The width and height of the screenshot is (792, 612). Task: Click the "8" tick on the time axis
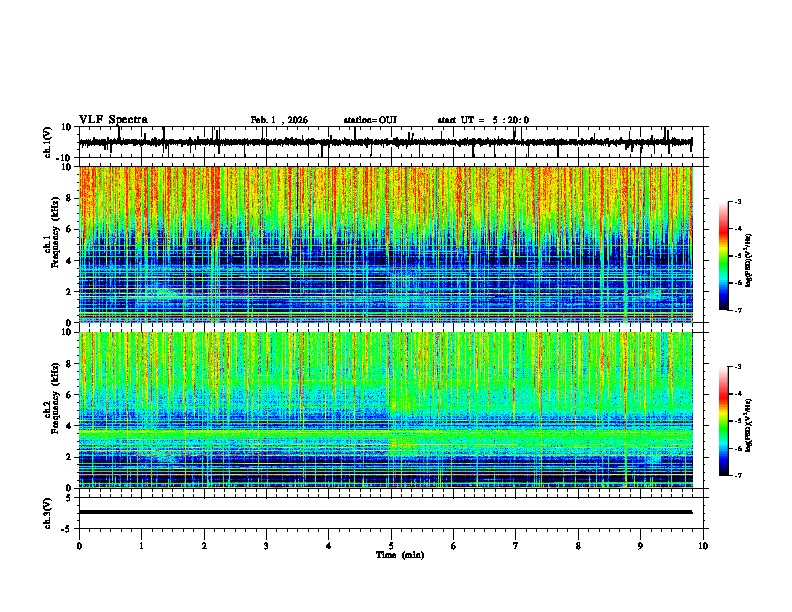point(578,546)
